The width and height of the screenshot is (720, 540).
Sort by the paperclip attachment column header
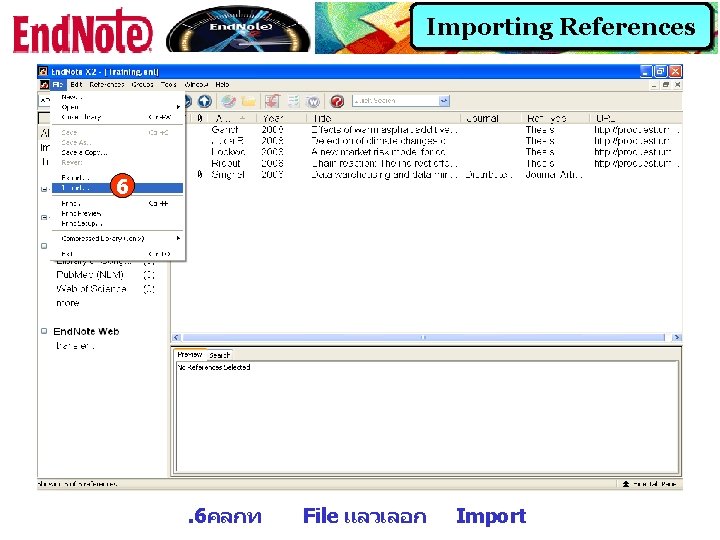point(200,118)
